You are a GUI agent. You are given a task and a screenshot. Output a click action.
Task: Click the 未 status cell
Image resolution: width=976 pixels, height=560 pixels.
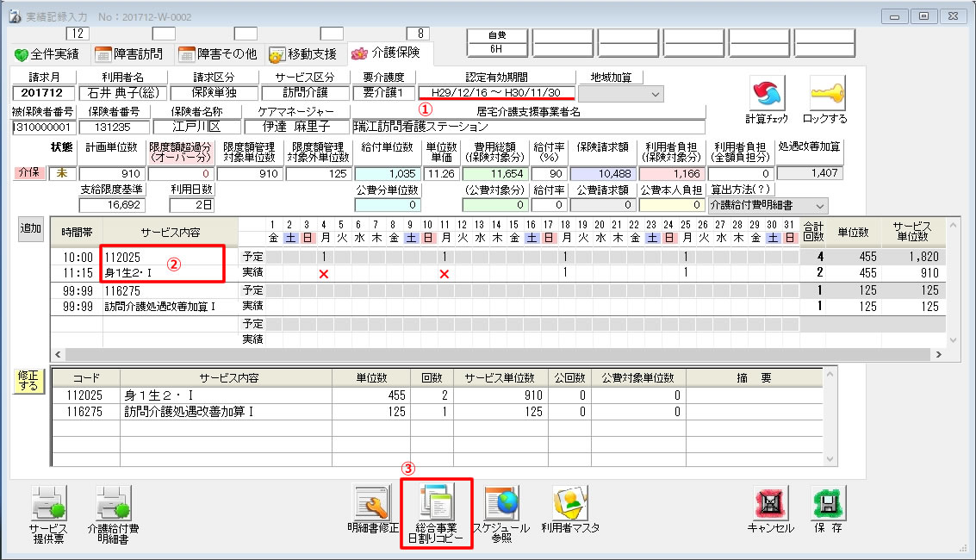(x=62, y=174)
